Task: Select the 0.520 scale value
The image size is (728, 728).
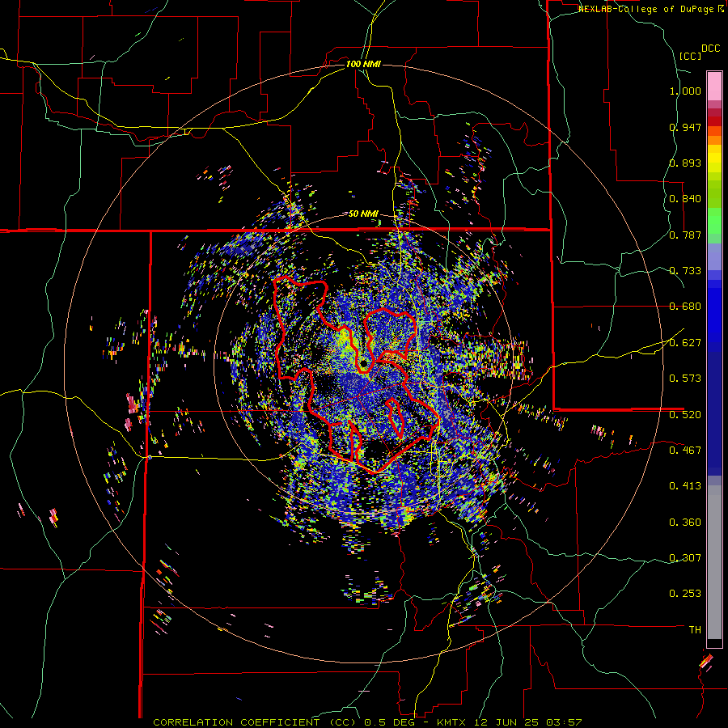Action: coord(685,415)
